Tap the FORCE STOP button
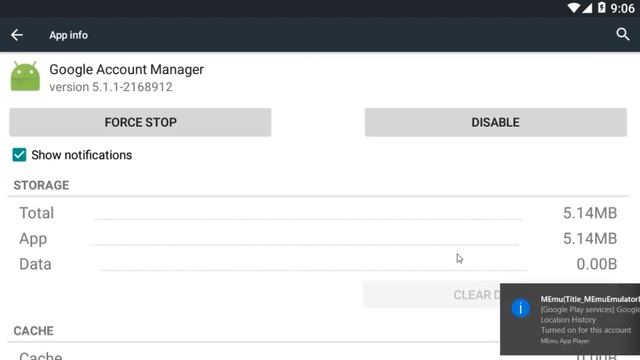This screenshot has width=640, height=360. [140, 122]
